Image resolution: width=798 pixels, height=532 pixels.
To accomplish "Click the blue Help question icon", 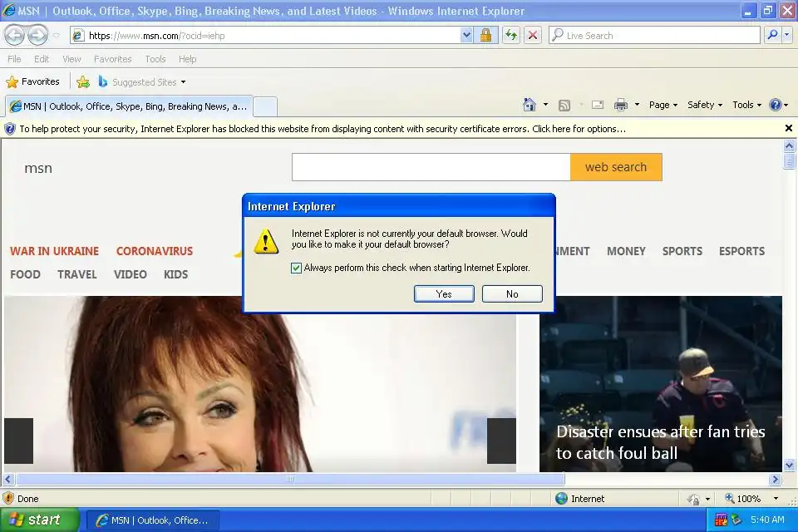I will pos(775,105).
